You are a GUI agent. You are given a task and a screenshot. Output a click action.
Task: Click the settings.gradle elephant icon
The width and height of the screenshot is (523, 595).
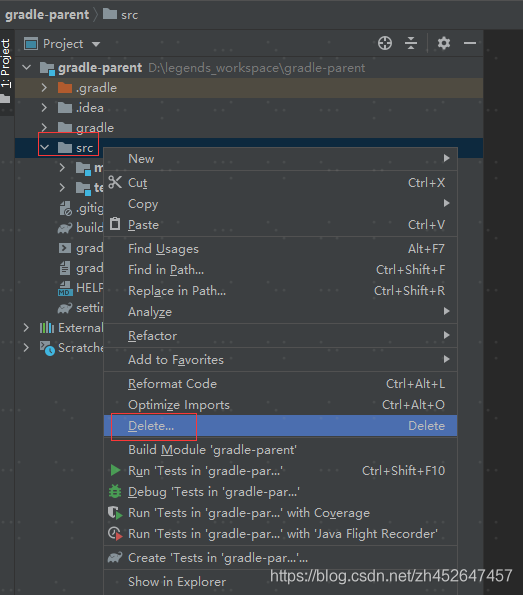tap(65, 308)
